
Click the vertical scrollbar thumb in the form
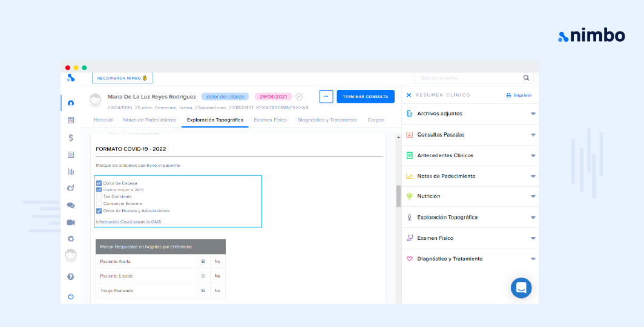[398, 196]
